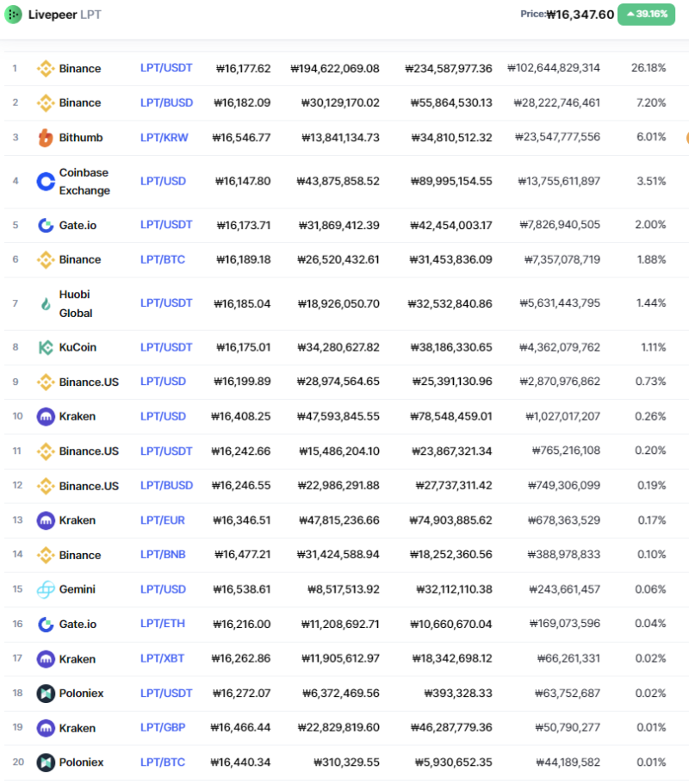
Task: Click the Coinbase Exchange logo icon
Action: point(46,182)
